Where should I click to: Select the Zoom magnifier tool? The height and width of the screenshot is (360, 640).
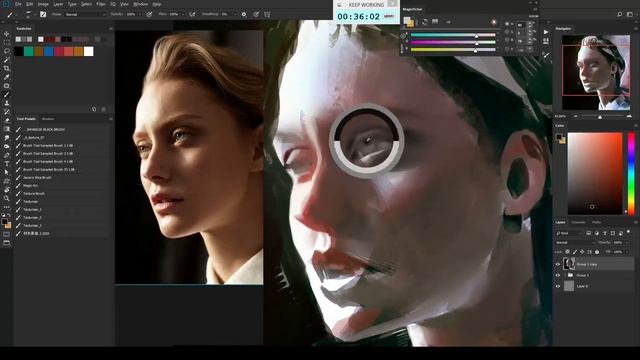point(7,198)
